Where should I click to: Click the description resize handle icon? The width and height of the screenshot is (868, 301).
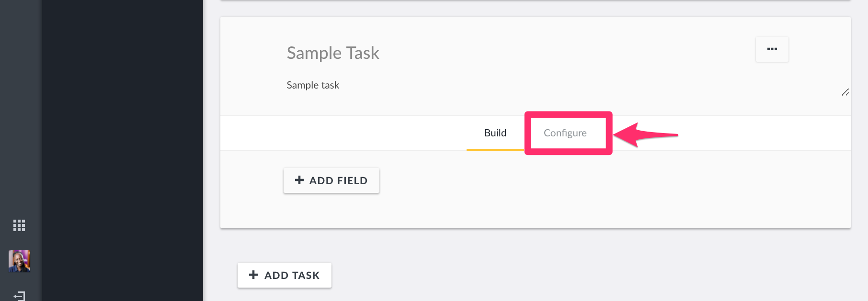(x=845, y=92)
